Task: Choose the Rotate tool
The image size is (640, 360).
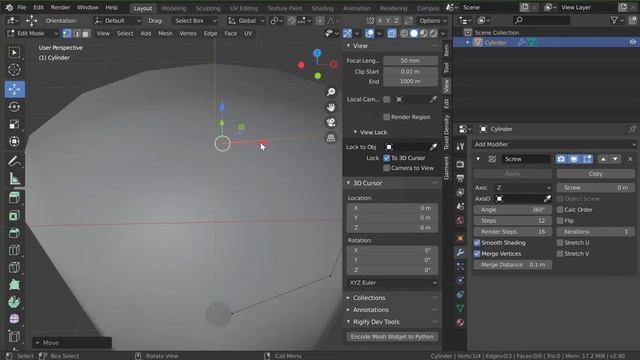Action: [x=14, y=107]
